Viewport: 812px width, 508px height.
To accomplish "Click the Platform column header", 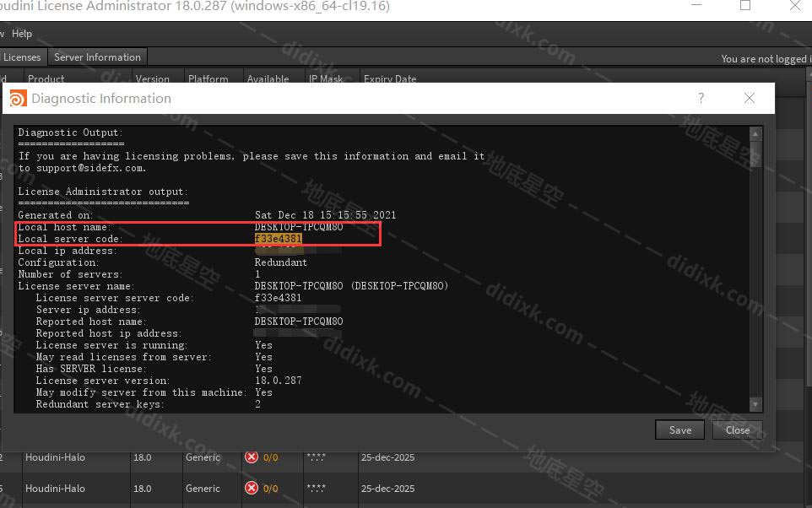I will point(208,78).
